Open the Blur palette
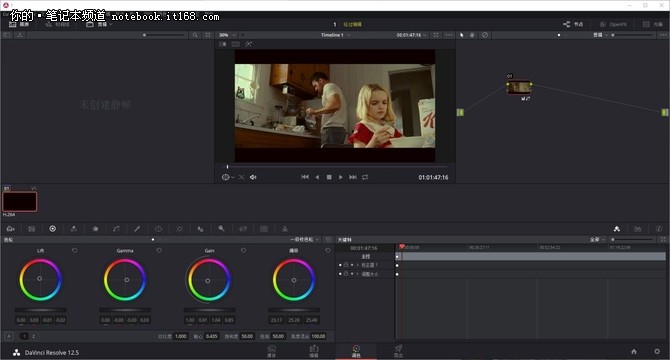Viewport: 670px width, 360px height. click(x=200, y=229)
